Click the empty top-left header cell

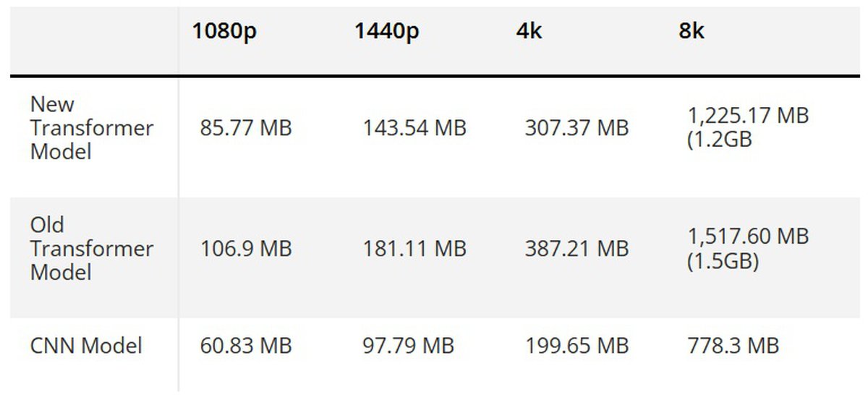(x=94, y=40)
